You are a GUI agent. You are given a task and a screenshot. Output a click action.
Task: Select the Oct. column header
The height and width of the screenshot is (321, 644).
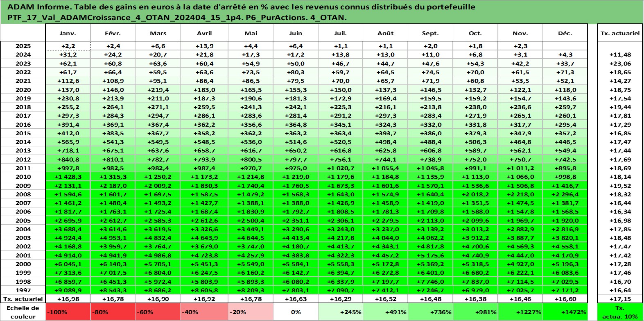pyautogui.click(x=475, y=33)
